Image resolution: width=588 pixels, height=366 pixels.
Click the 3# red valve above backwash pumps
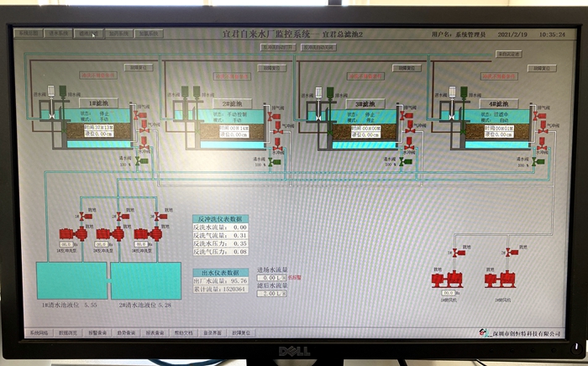pyautogui.click(x=161, y=217)
